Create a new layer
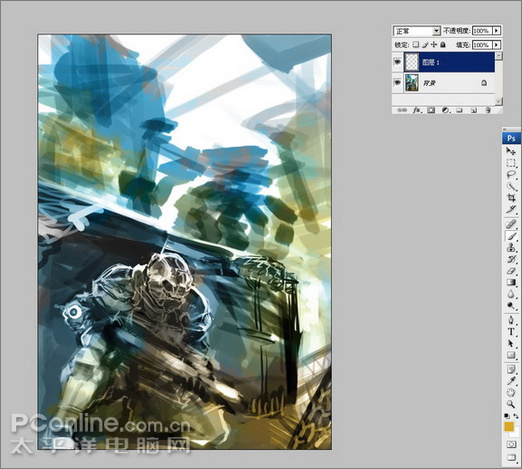Image resolution: width=522 pixels, height=469 pixels. pos(474,110)
